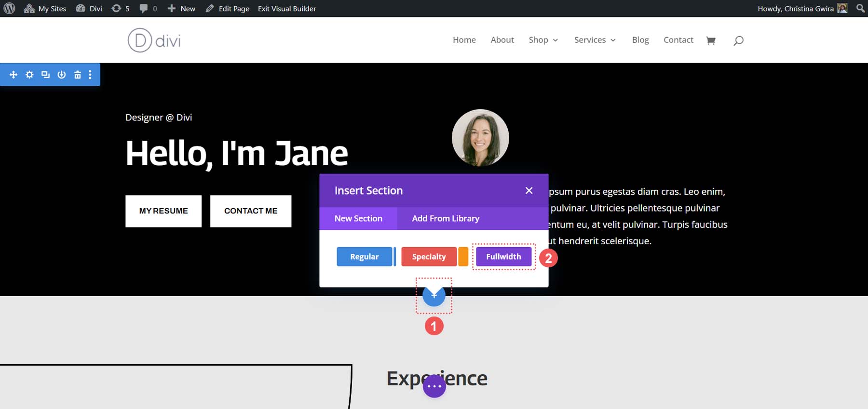Expand the Services menu dropdown

pos(595,40)
